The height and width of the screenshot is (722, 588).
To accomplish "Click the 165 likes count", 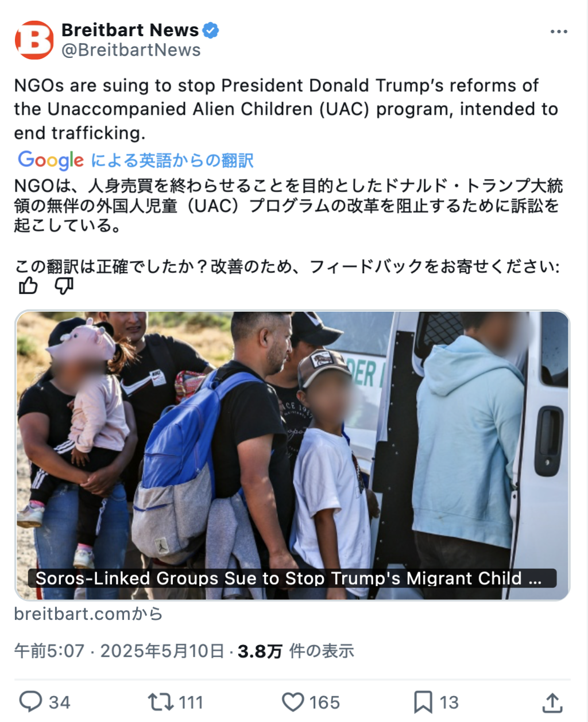I will [x=325, y=702].
